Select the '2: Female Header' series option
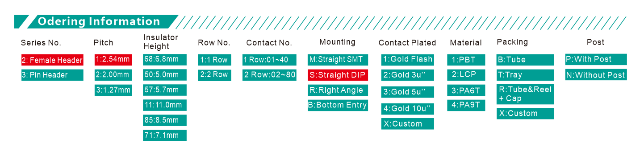 pyautogui.click(x=52, y=60)
